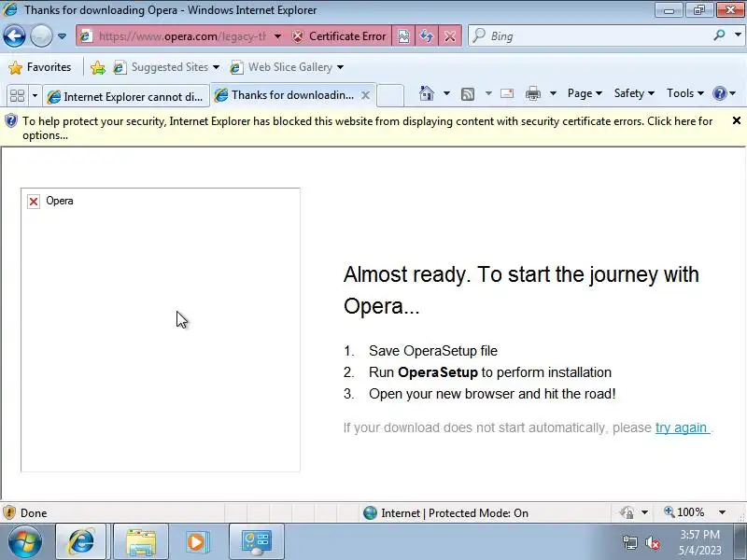Open the Certificate Error security report
Screen dimensions: 747x560
pyautogui.click(x=339, y=36)
